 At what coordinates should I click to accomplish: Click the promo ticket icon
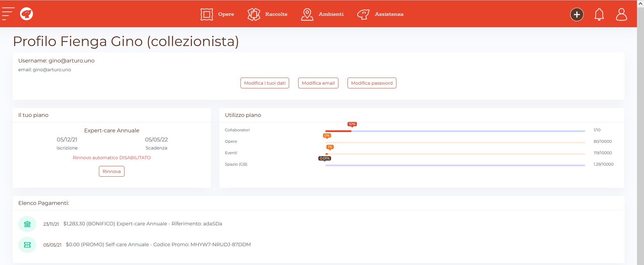[x=27, y=245]
